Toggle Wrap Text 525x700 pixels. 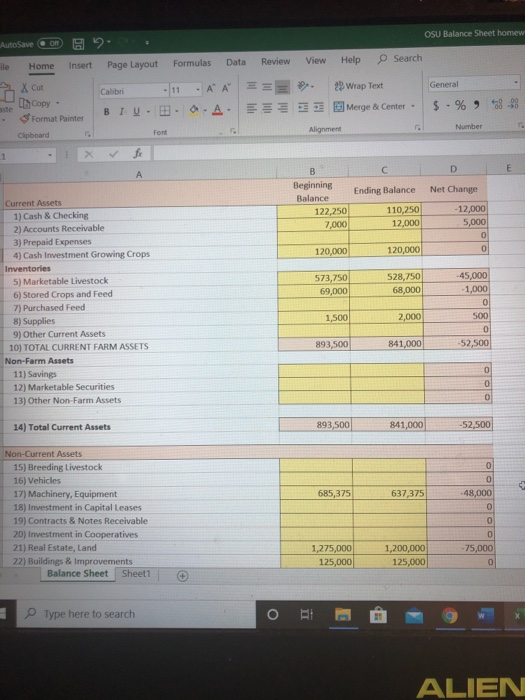pos(359,85)
